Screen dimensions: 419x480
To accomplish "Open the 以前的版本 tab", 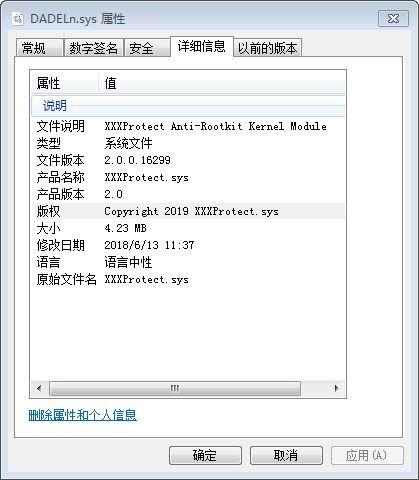I will 268,48.
